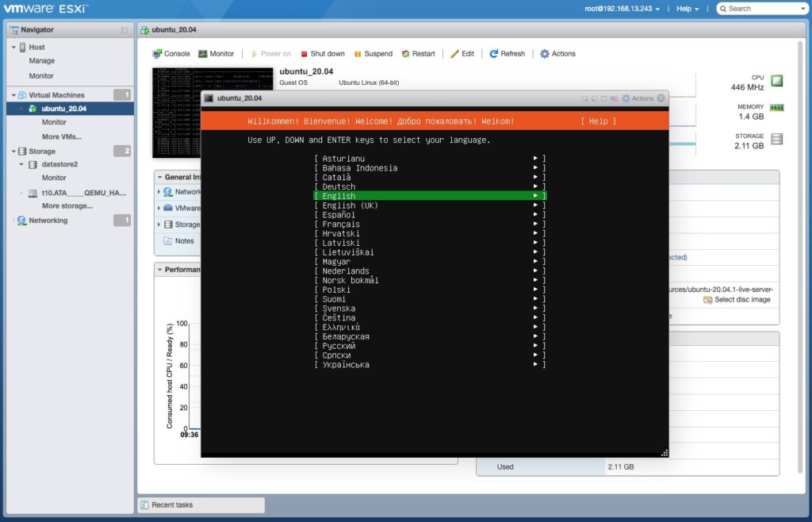Click the Storage icon in the Navigator

tap(22, 152)
